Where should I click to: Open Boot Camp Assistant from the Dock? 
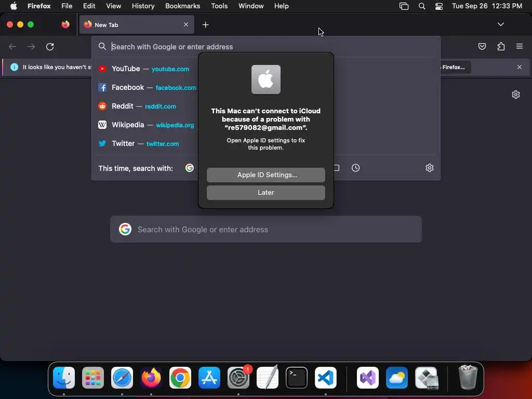pyautogui.click(x=426, y=378)
